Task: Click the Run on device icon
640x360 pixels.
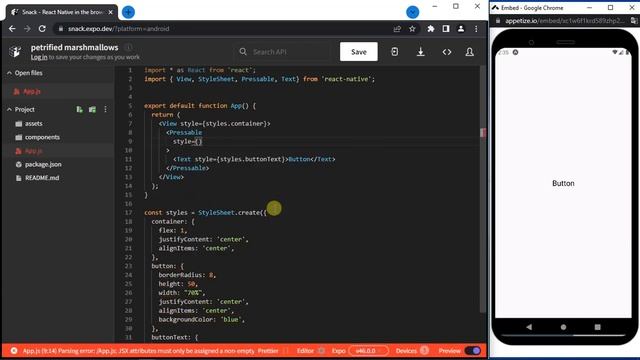Action: [x=394, y=52]
